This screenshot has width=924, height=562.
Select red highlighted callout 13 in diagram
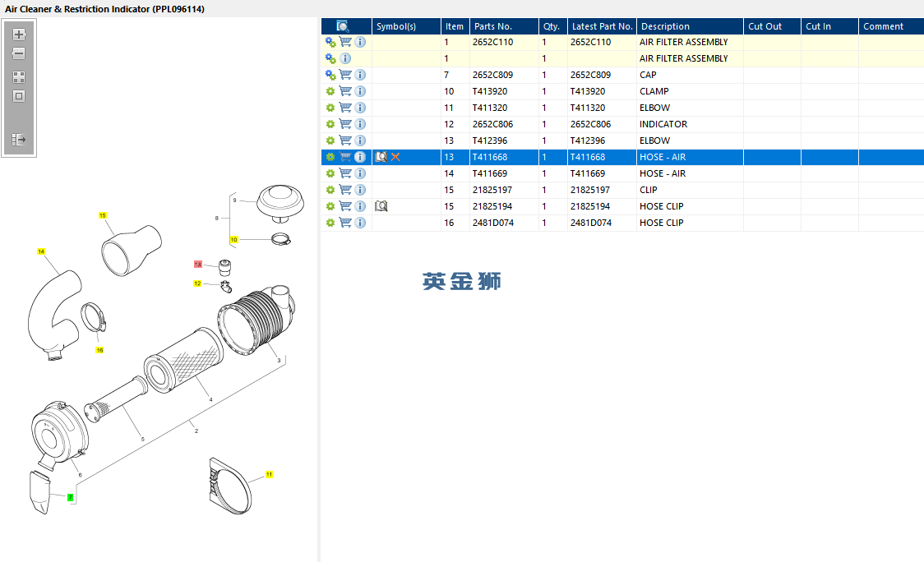coord(198,265)
